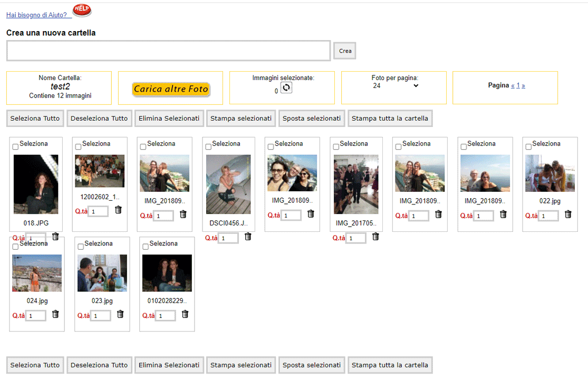Check the Seleziona box for 022.jpg
Viewport: 588px width, 382px height.
tap(528, 147)
